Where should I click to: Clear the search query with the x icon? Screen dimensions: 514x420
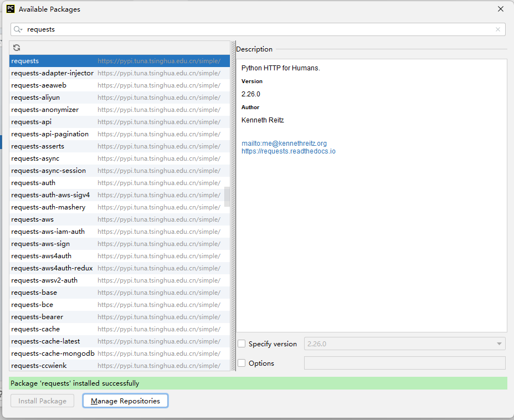[x=497, y=29]
